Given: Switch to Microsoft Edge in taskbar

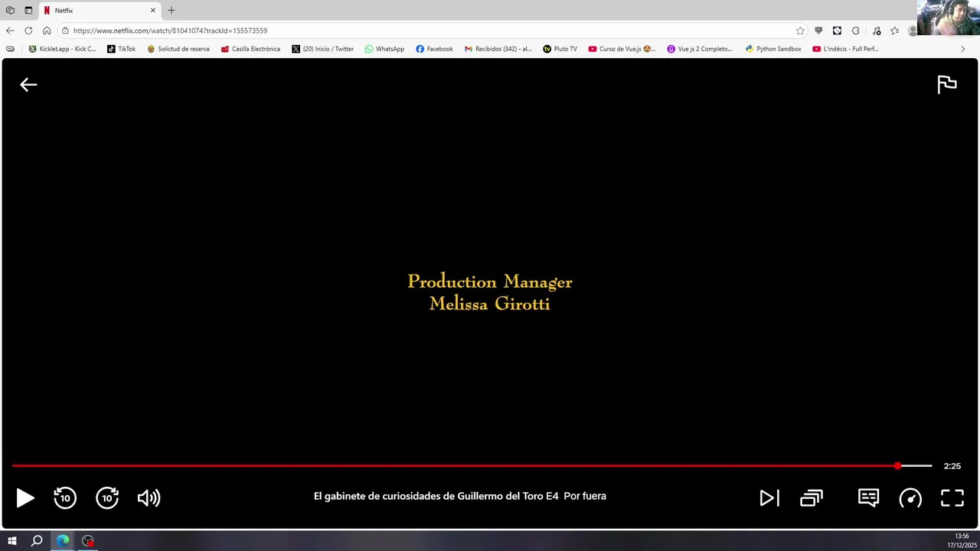Looking at the screenshot, I should click(x=62, y=541).
